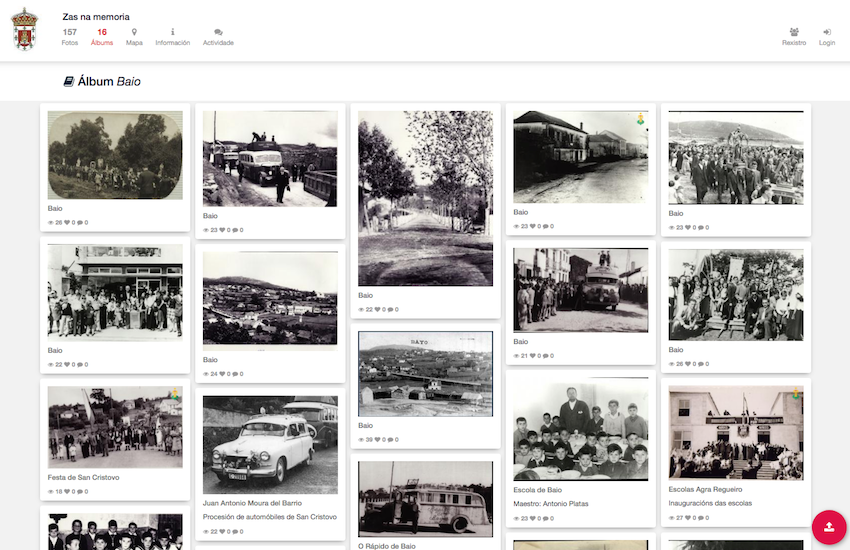The image size is (850, 550).
Task: Open the white car photo by Juan Antonio Moura
Action: point(270,444)
